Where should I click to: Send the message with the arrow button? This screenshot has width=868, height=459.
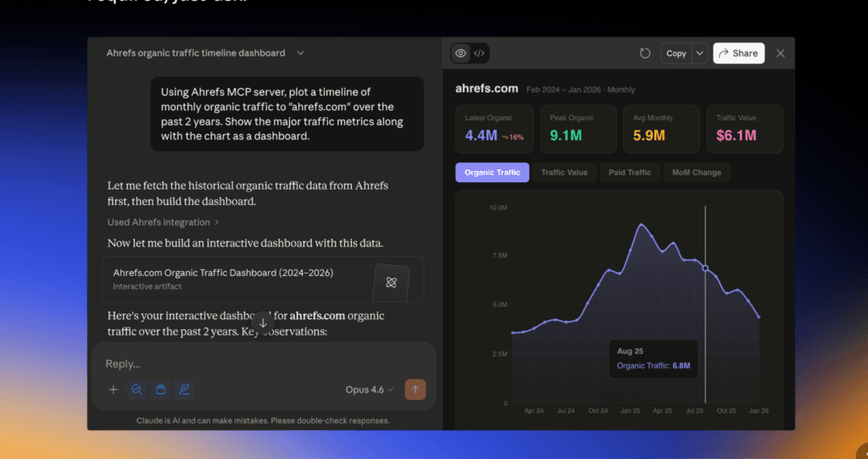pos(415,390)
